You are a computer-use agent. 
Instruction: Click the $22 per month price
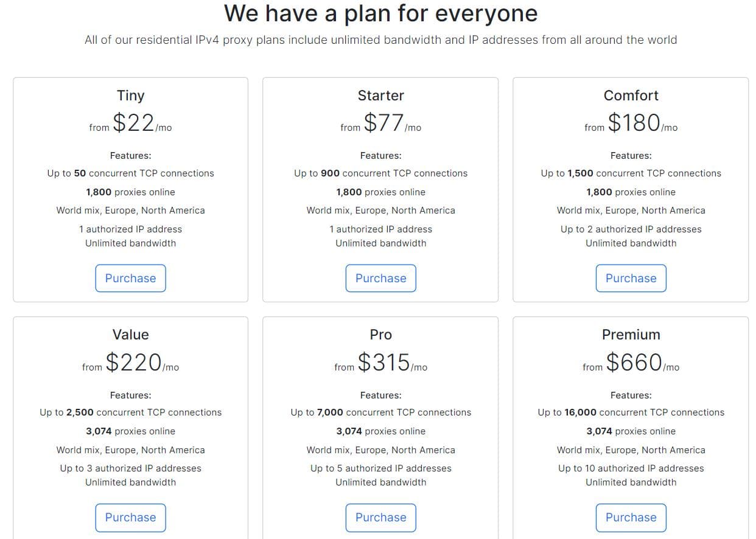[x=134, y=123]
